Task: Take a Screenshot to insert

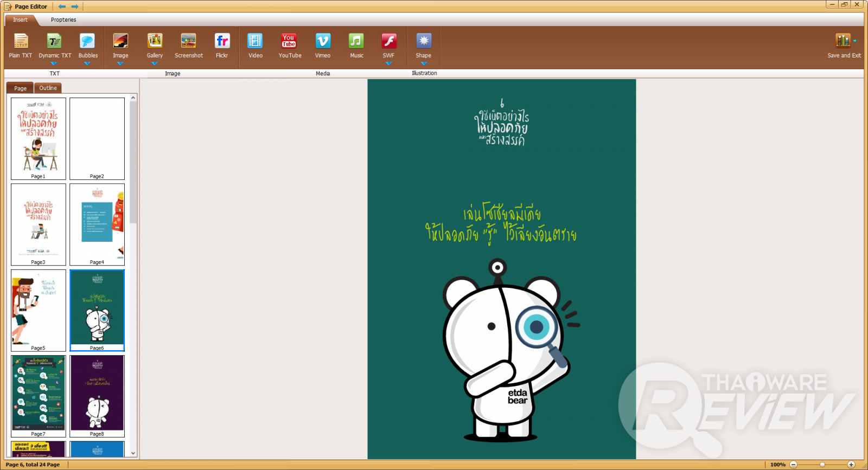Action: (189, 46)
